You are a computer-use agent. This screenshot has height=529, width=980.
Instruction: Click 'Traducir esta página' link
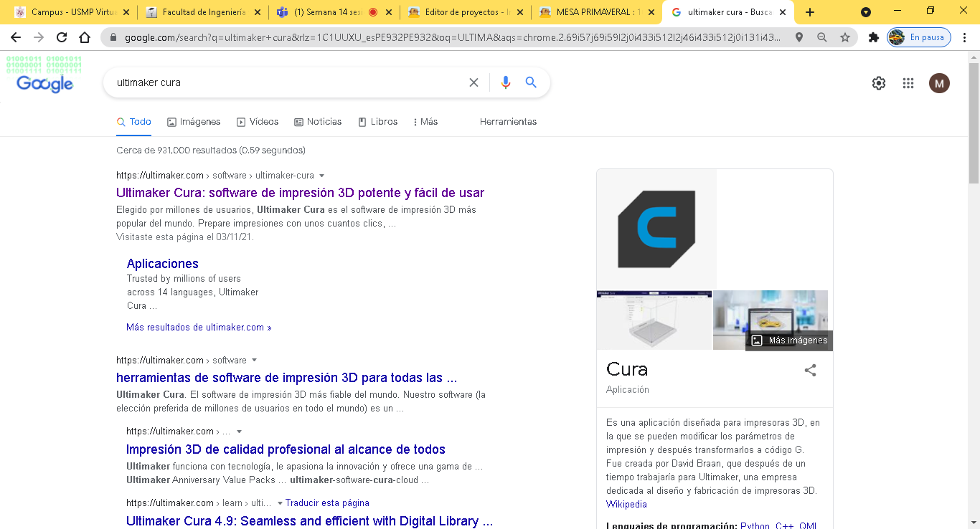click(326, 503)
